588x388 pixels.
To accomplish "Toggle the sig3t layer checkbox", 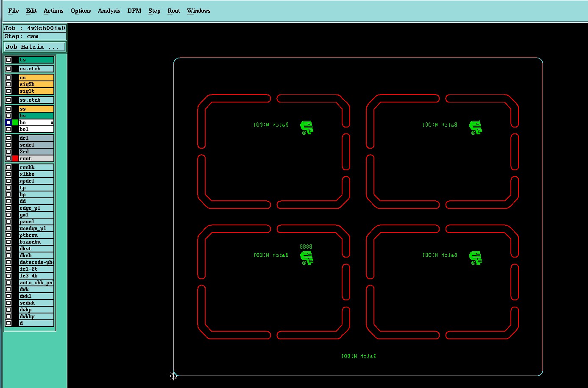I will (x=8, y=91).
